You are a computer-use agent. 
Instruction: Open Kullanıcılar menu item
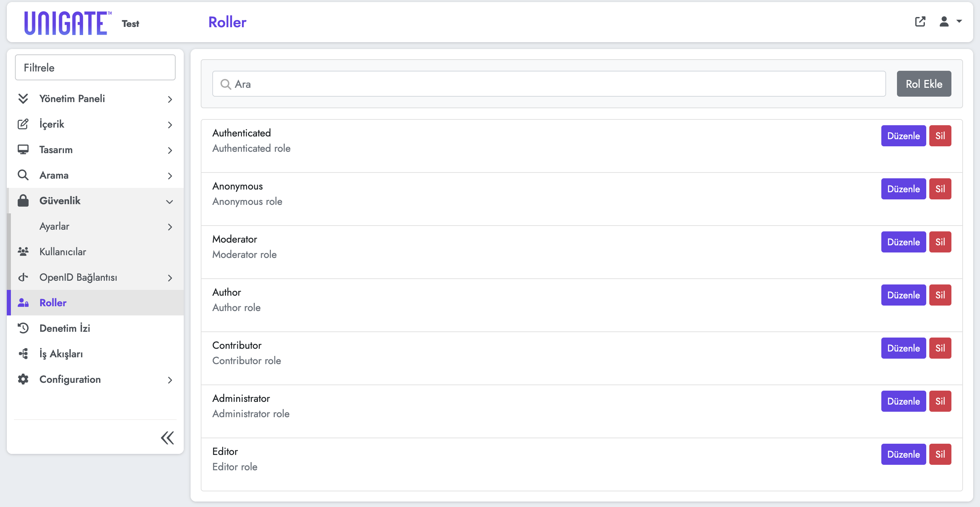coord(95,251)
